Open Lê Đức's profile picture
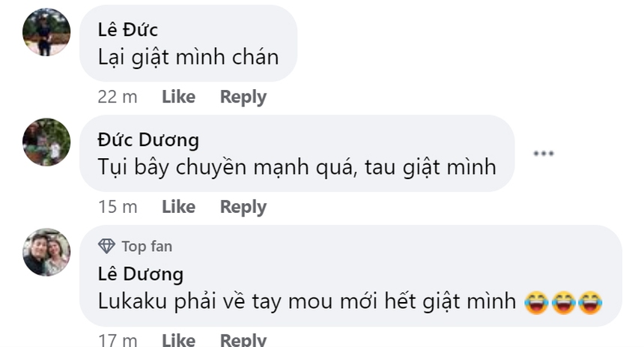Viewport: 644px width, 347px height. click(46, 32)
